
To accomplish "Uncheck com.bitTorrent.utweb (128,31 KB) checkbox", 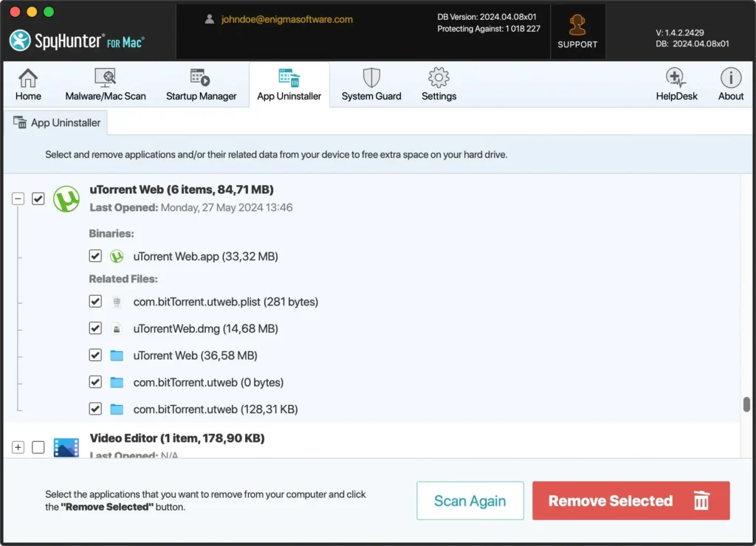I will click(95, 409).
